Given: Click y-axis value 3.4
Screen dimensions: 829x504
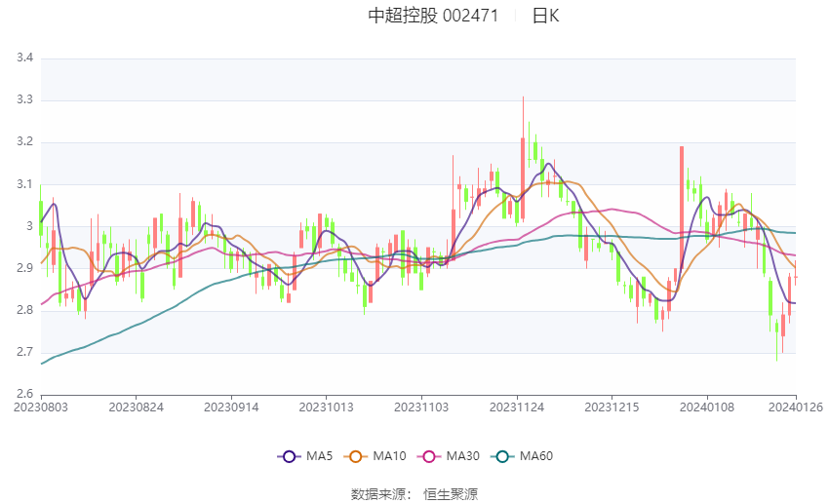Looking at the screenshot, I should 24,58.
